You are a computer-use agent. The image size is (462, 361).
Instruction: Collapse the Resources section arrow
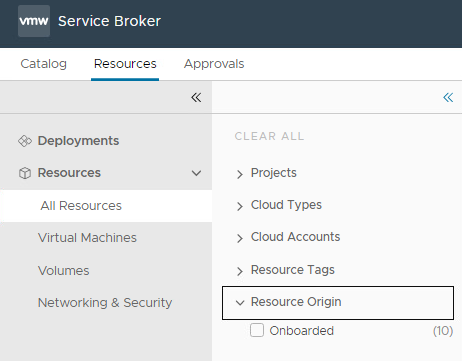point(196,173)
